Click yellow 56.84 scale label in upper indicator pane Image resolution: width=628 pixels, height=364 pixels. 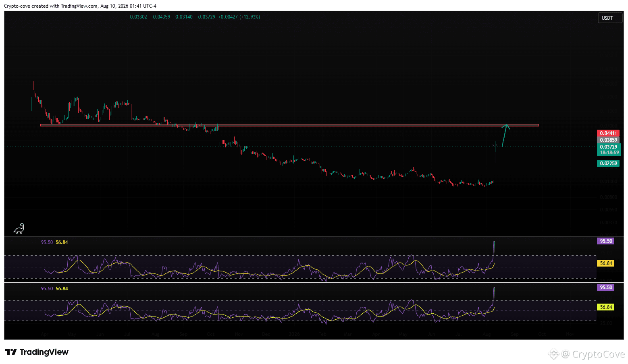tap(606, 263)
